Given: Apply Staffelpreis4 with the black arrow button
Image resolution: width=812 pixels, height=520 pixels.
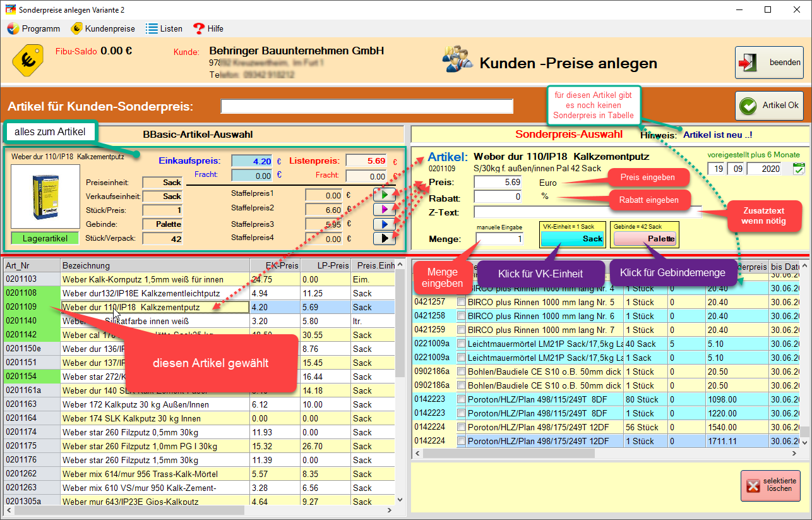Looking at the screenshot, I should pyautogui.click(x=384, y=238).
